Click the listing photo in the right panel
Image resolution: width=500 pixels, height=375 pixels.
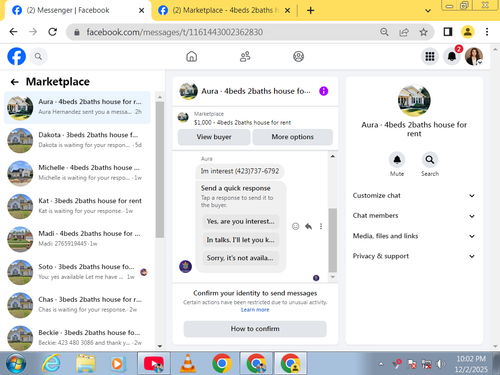(x=414, y=100)
